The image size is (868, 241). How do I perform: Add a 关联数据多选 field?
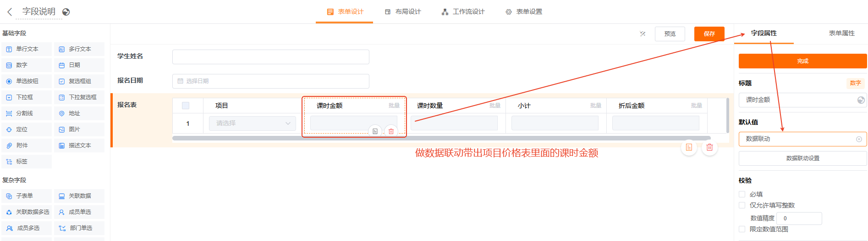27,212
